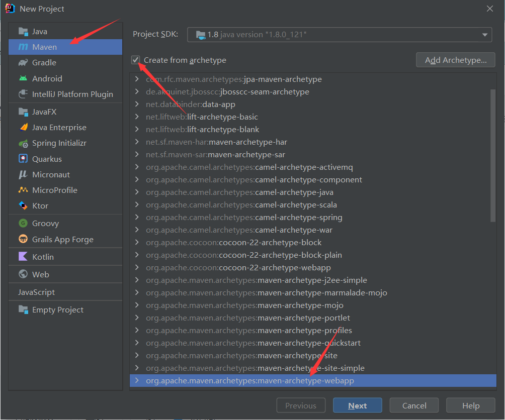505x420 pixels.
Task: Expand lift-archetype-basic node
Action: pos(137,117)
